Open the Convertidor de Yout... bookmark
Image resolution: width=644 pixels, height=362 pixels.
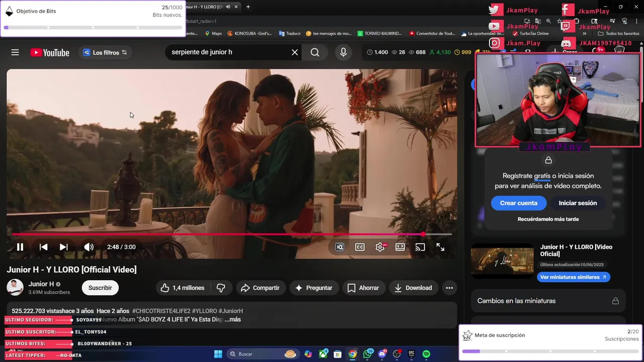pyautogui.click(x=432, y=33)
